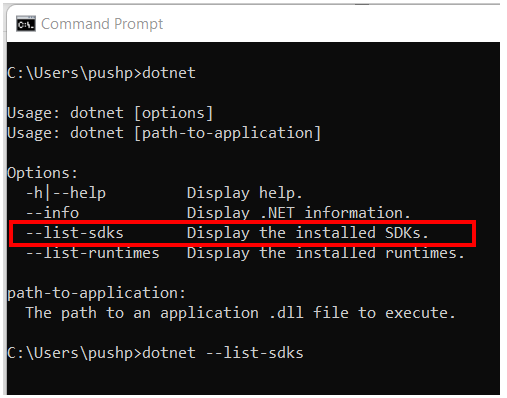Viewport: 507px width, 398px height.
Task: Click the typed dotnet --list-sdks command
Action: point(223,353)
